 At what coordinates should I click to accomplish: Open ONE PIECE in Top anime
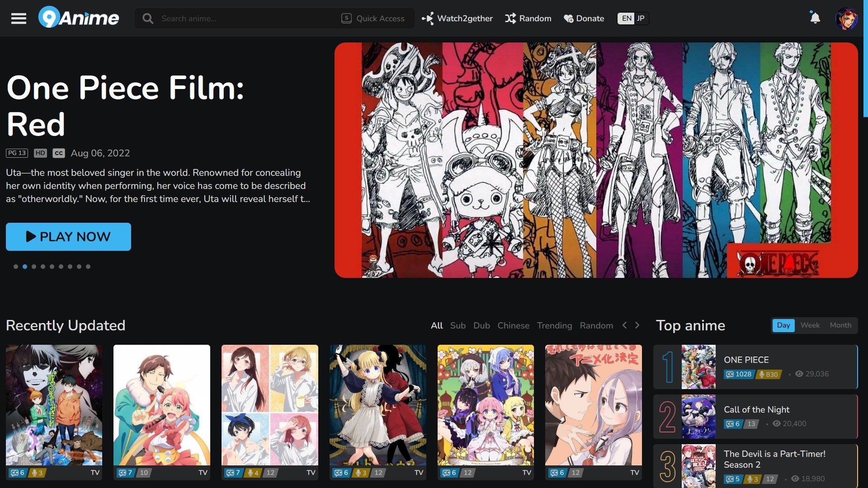746,360
